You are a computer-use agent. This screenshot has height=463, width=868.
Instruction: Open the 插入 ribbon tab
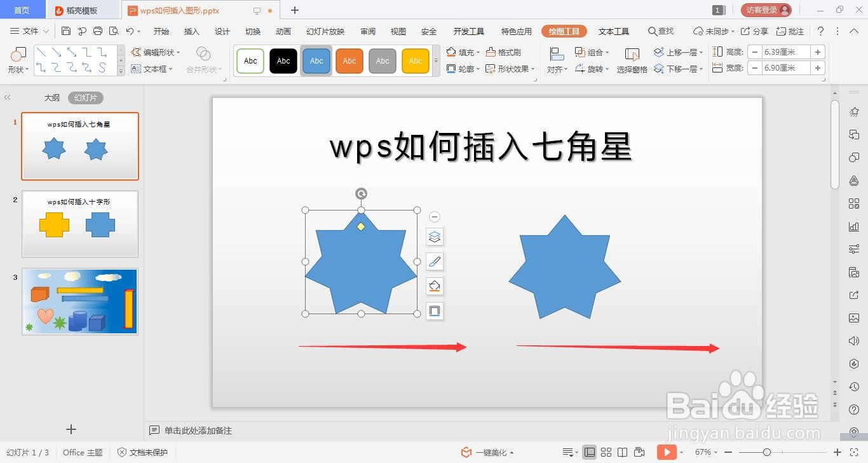(191, 31)
